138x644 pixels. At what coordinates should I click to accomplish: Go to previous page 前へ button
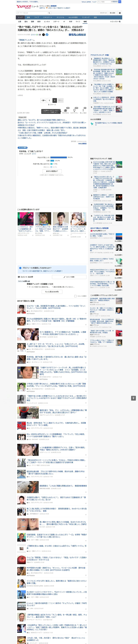click(x=43, y=100)
